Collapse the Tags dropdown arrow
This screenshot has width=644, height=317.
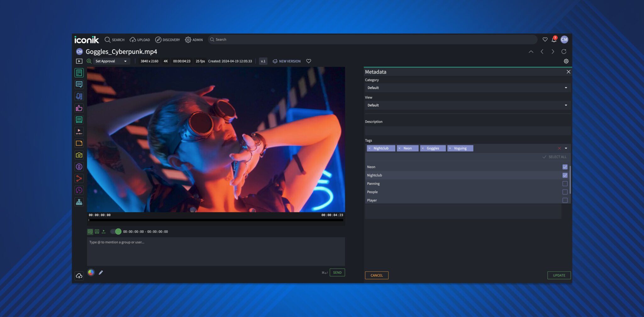[x=566, y=148]
